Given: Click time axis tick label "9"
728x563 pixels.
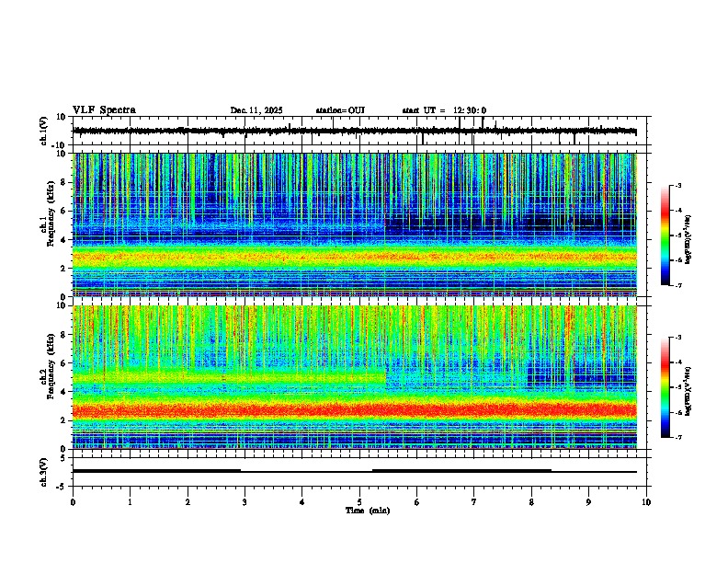Looking at the screenshot, I should (588, 502).
